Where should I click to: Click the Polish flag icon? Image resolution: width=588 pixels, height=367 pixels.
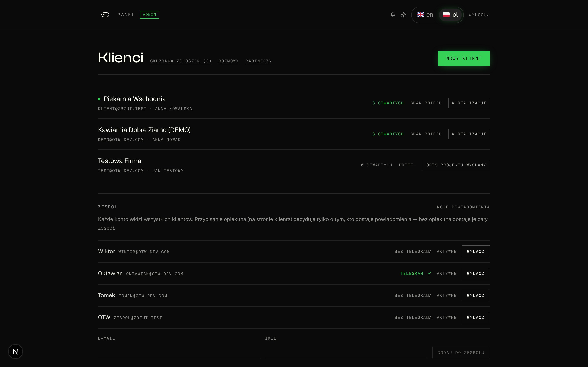coord(446,15)
